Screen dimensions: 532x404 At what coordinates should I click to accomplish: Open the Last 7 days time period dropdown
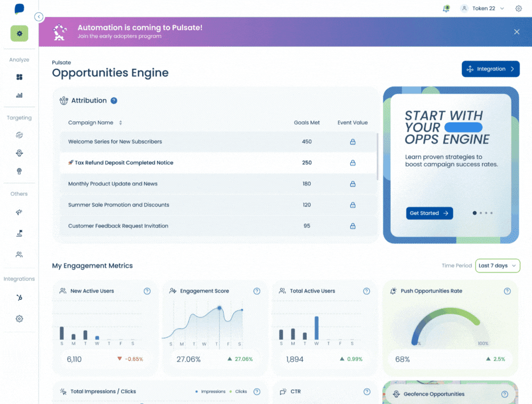(497, 266)
